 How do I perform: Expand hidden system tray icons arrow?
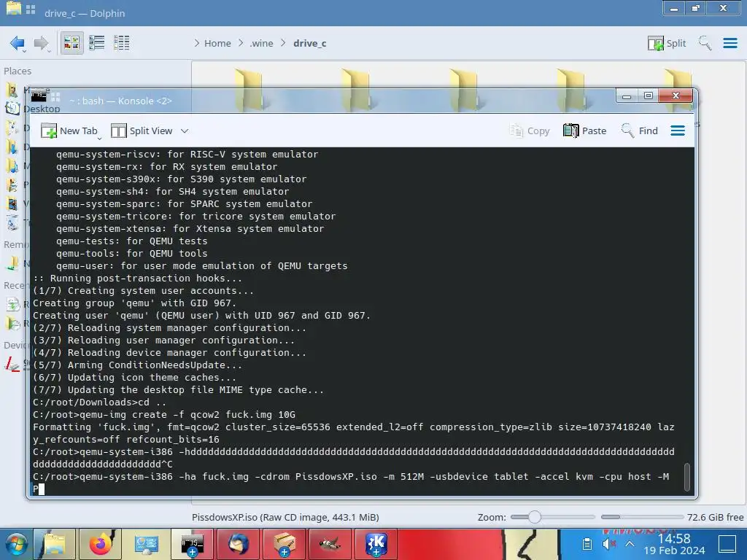[630, 544]
